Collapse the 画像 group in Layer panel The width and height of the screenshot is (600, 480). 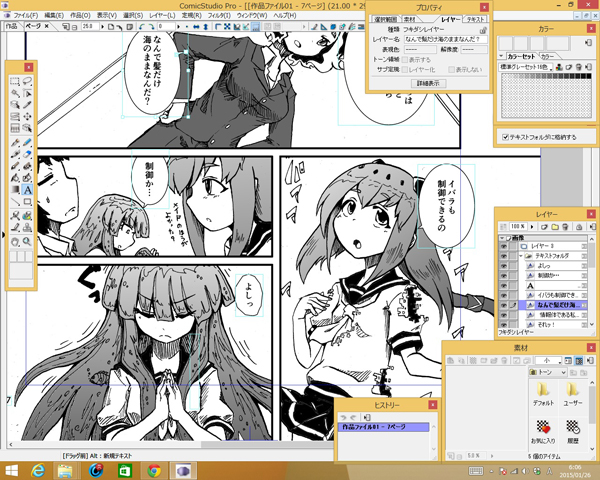pos(502,238)
